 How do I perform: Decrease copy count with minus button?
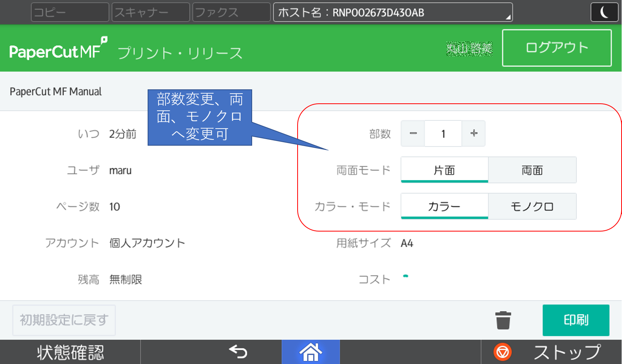point(413,133)
